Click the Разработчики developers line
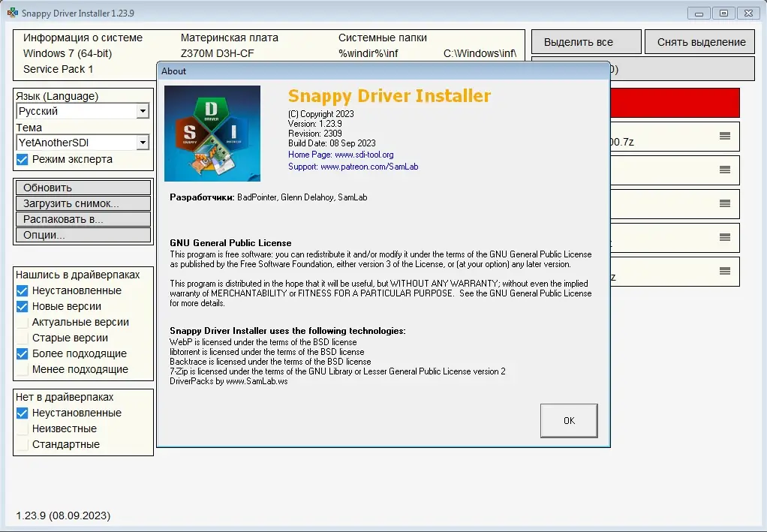Image resolution: width=767 pixels, height=532 pixels. [268, 197]
